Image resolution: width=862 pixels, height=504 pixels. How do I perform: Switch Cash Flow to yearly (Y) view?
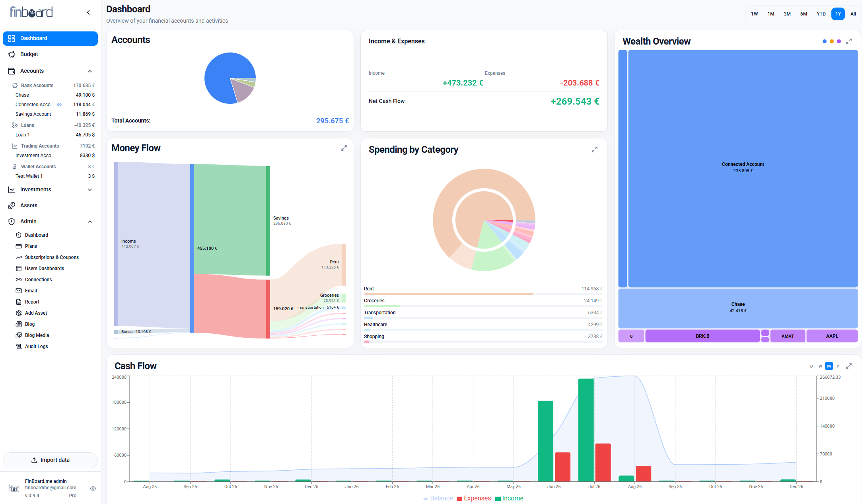tap(838, 366)
